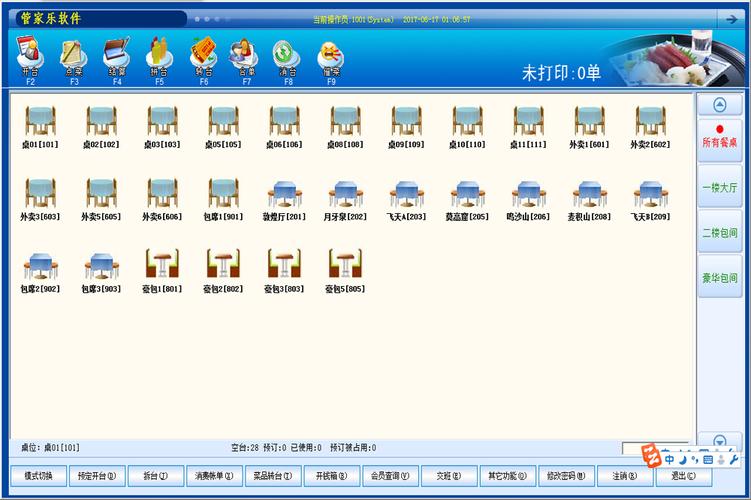
Task: Select takeout table 外卖2[602]
Action: click(x=650, y=127)
